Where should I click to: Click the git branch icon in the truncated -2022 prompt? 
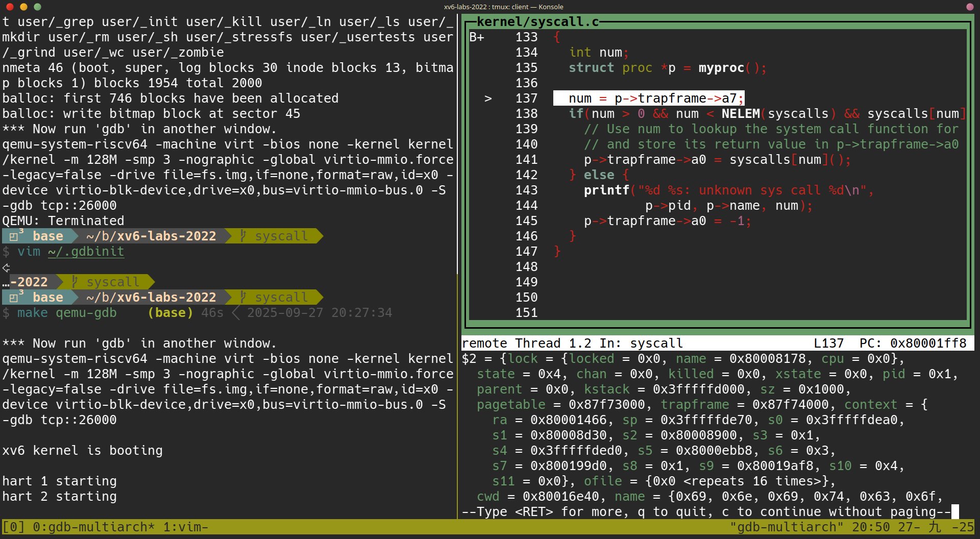75,282
